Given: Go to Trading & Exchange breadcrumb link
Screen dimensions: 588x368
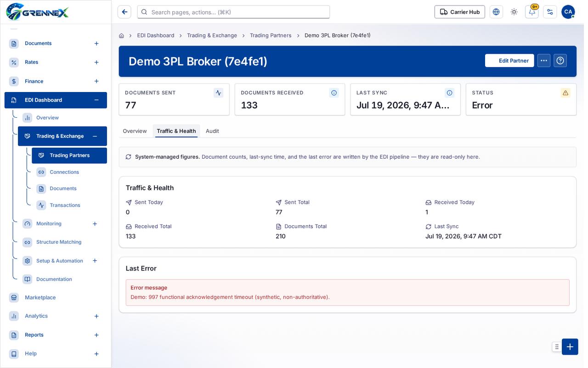Looking at the screenshot, I should (212, 35).
